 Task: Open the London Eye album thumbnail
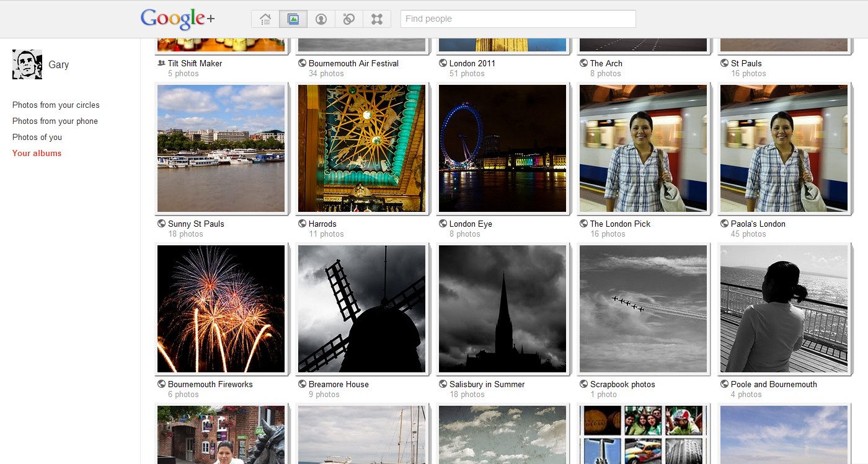pos(502,149)
